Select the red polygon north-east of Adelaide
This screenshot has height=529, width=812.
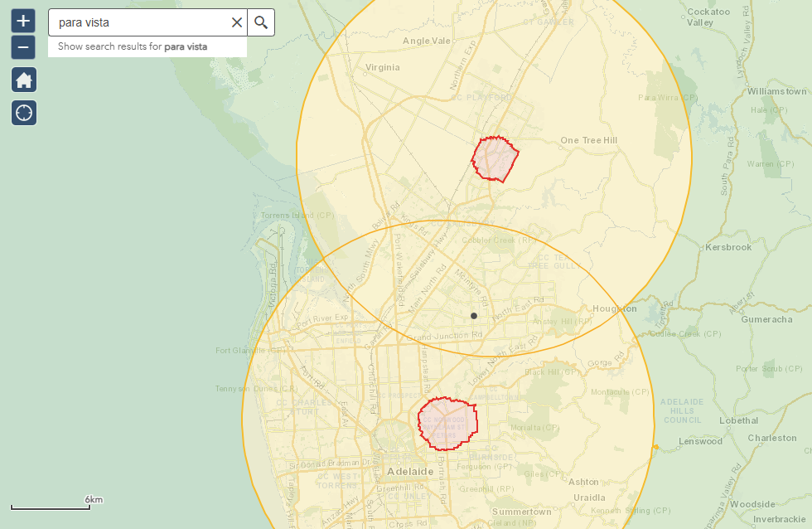[448, 422]
